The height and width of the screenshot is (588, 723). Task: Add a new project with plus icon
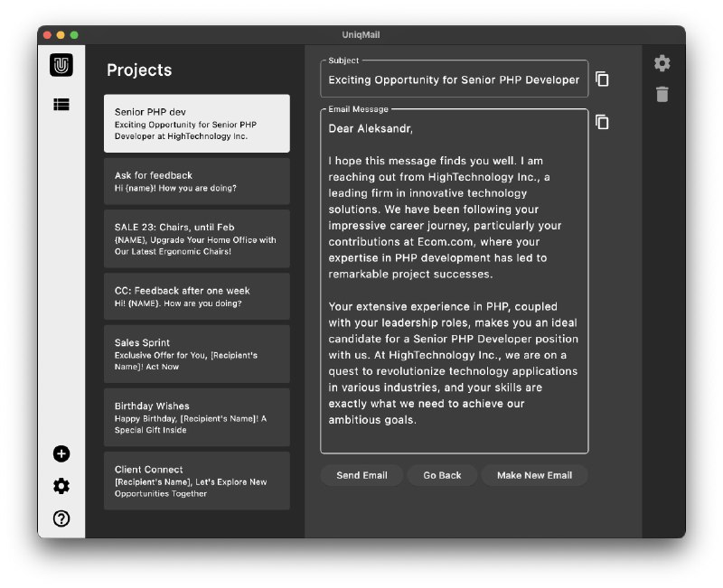point(61,453)
